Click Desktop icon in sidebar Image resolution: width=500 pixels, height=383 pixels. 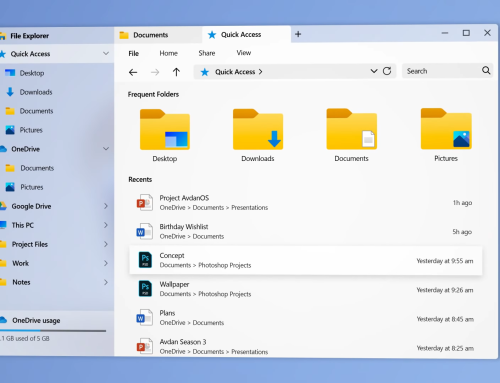point(10,73)
